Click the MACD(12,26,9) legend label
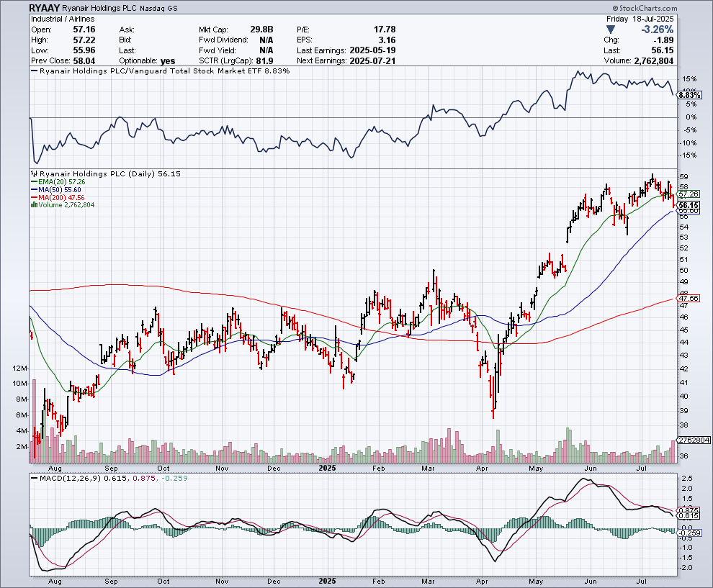Image resolution: width=713 pixels, height=588 pixels. click(x=68, y=478)
